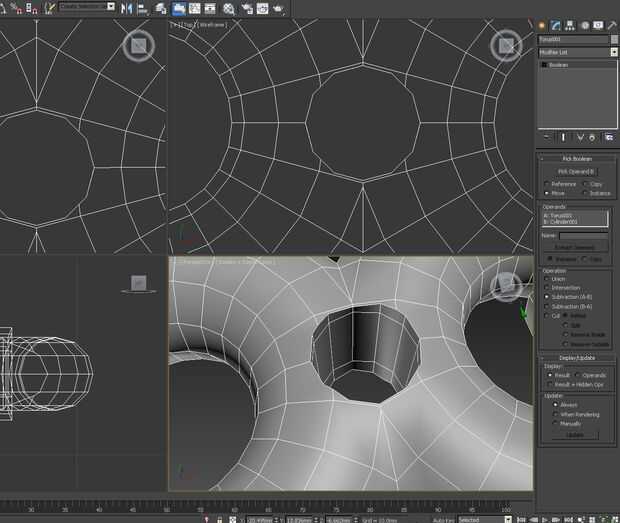This screenshot has height=523, width=620.
Task: Collapse the Pick Boolean rollout
Action: [x=576, y=158]
